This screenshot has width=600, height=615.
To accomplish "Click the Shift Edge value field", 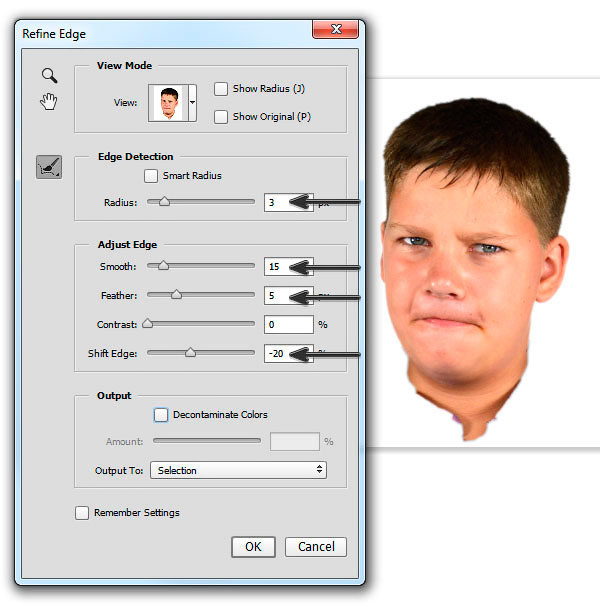I will point(289,354).
